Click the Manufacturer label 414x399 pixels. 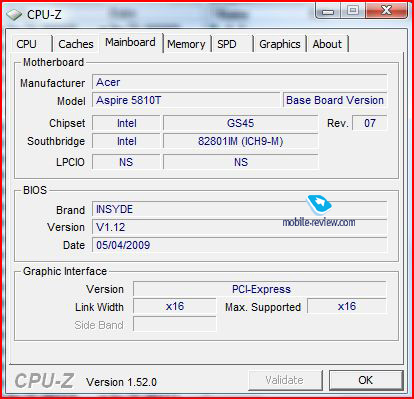(52, 83)
